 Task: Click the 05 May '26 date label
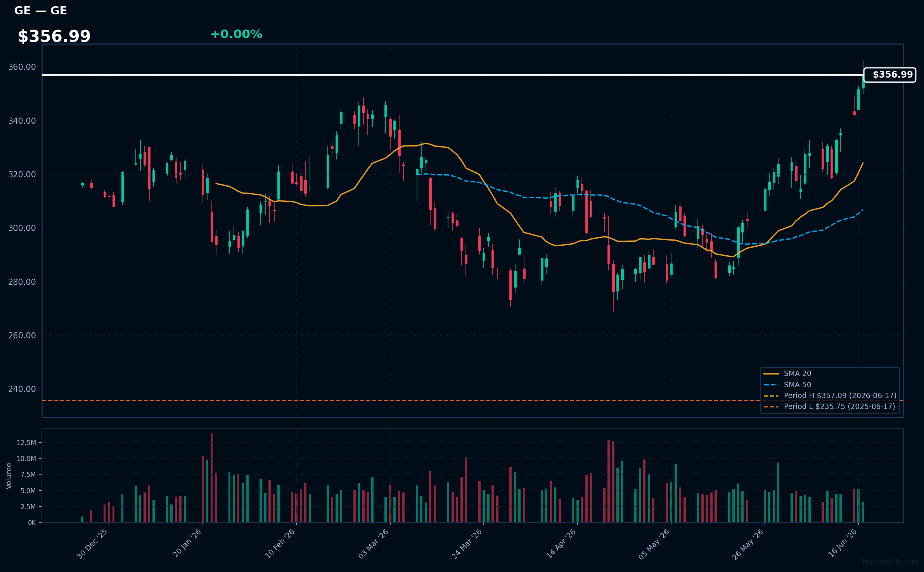tap(654, 544)
